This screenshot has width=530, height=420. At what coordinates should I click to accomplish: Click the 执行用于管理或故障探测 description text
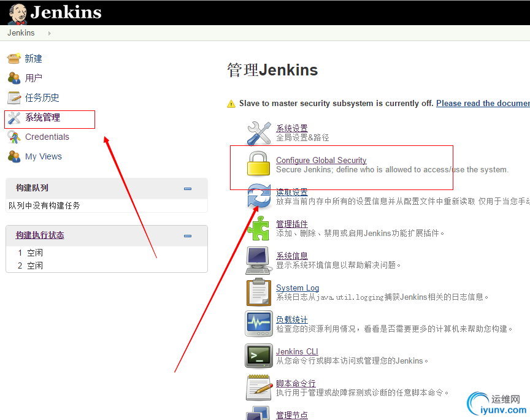click(363, 392)
